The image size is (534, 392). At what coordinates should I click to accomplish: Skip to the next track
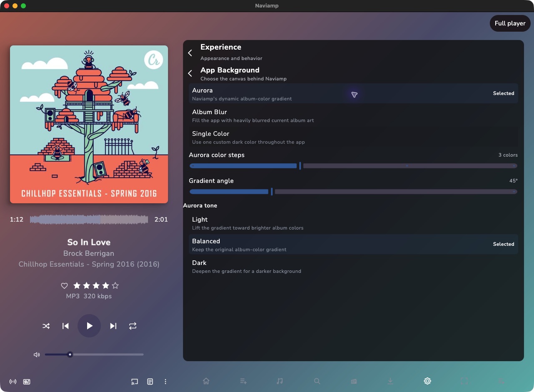[x=113, y=326]
